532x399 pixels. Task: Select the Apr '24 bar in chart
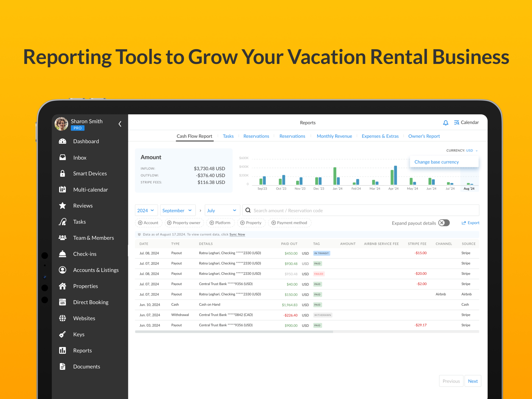(394, 175)
